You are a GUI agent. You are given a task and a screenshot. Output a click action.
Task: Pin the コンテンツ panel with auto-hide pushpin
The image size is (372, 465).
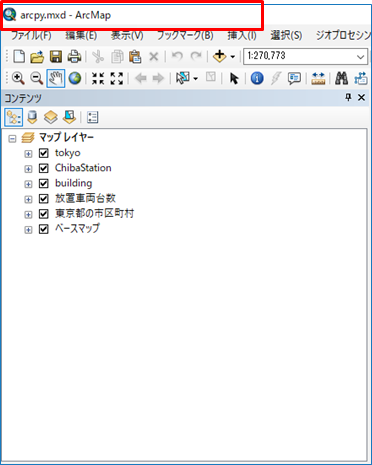pyautogui.click(x=348, y=97)
